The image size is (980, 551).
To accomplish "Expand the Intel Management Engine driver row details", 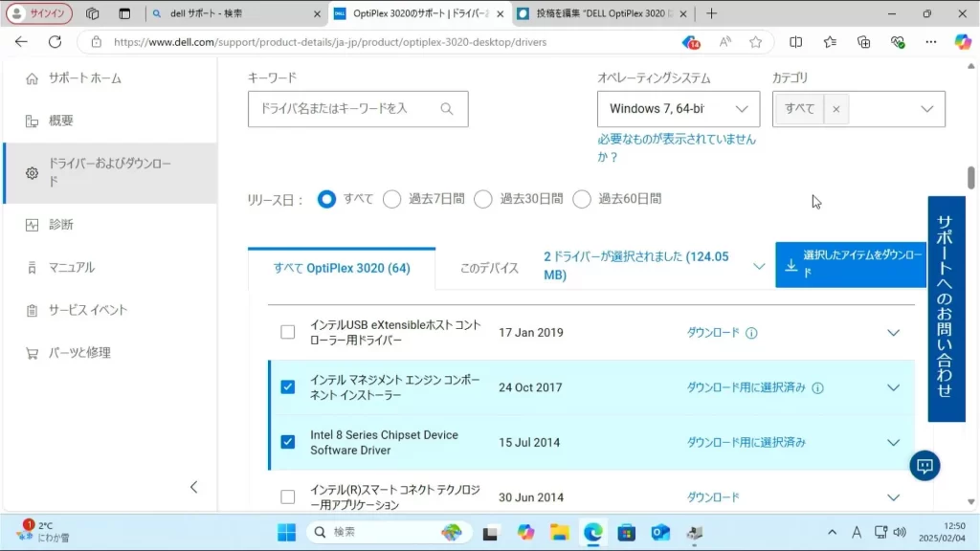I will [x=893, y=387].
